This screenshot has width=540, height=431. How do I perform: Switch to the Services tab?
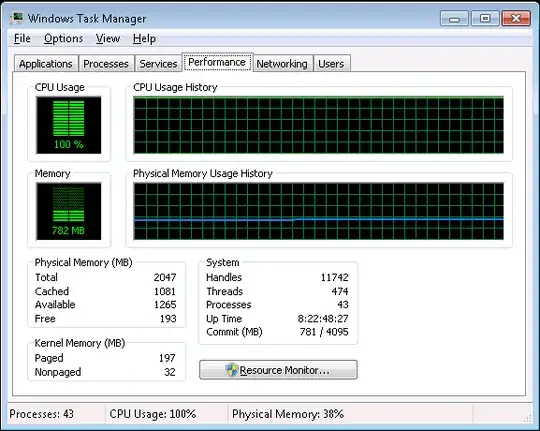click(158, 64)
